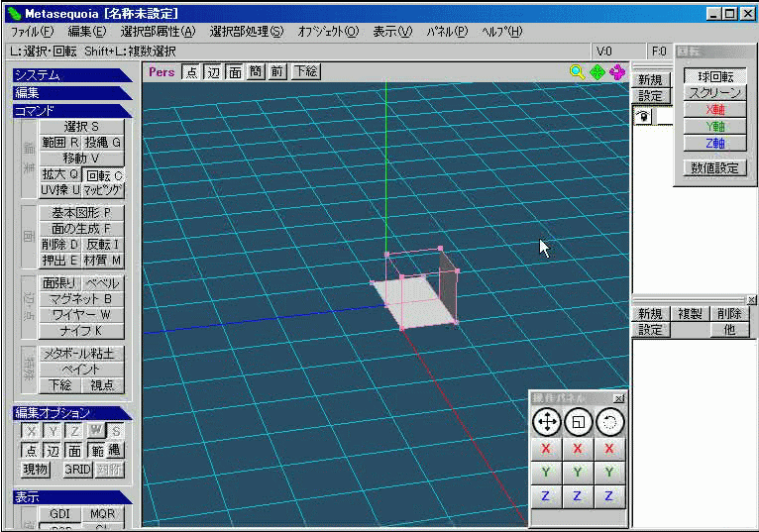This screenshot has height=532, width=759.
Task: Toggle 点 in edit options panel
Action: [31, 451]
